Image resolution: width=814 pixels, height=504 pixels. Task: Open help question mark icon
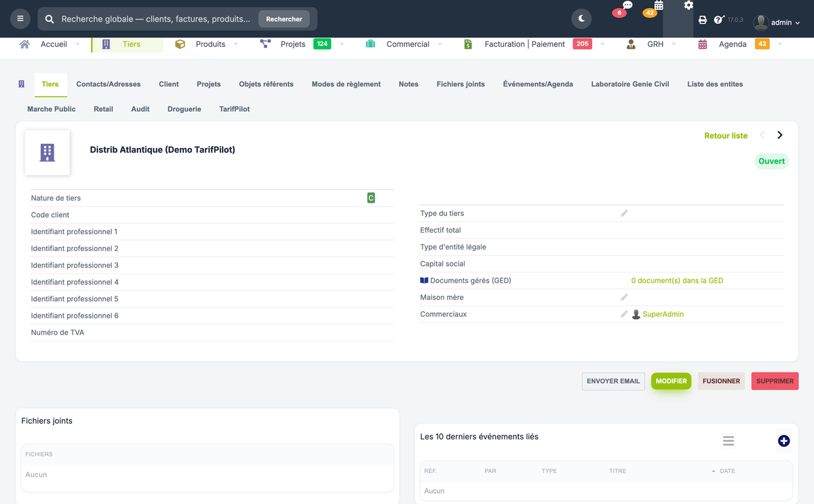[x=718, y=20]
